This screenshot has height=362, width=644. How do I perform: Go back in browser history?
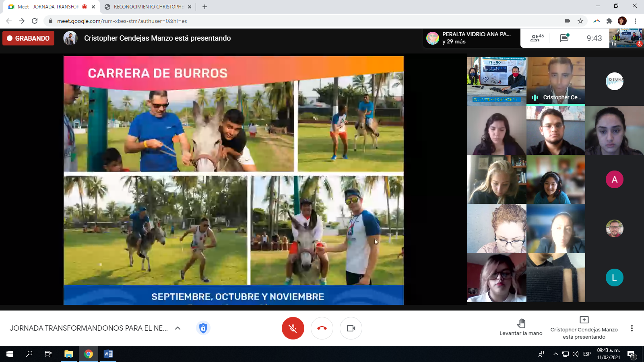pos(9,21)
